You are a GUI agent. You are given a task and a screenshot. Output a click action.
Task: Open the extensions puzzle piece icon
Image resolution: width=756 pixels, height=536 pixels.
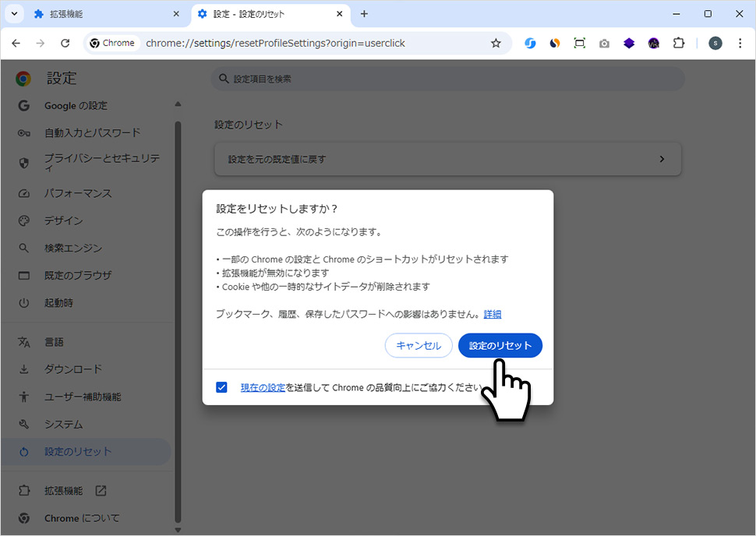(x=679, y=43)
